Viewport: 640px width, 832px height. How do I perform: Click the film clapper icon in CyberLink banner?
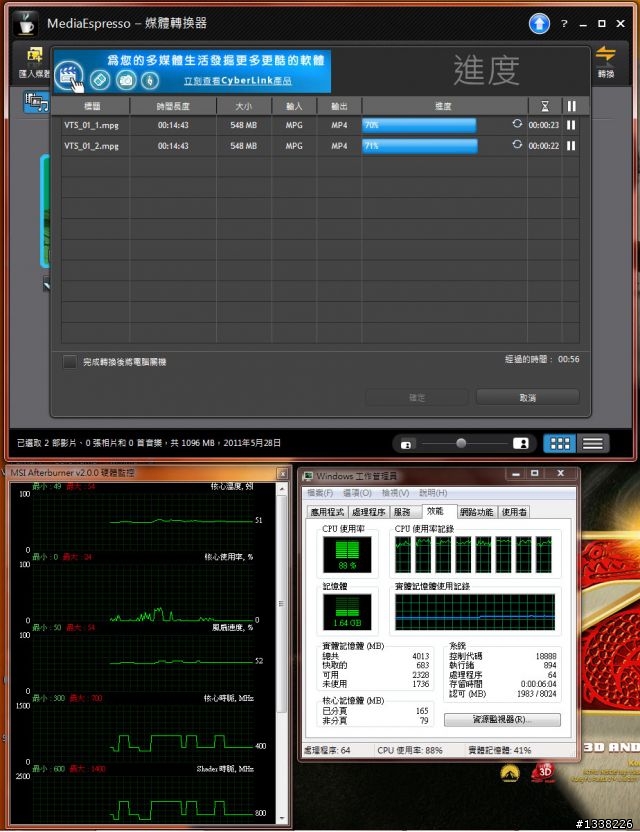coord(69,77)
